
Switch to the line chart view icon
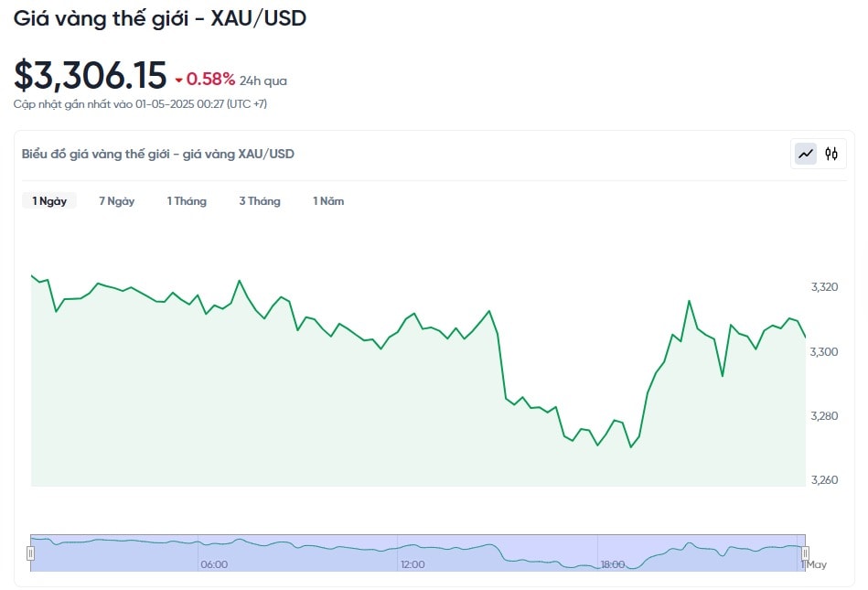click(x=806, y=154)
